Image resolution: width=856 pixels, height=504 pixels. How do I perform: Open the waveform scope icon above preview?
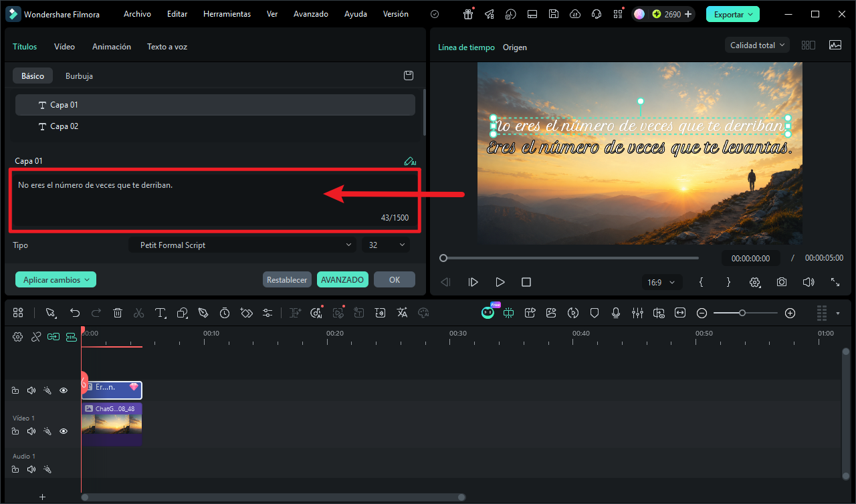[835, 45]
